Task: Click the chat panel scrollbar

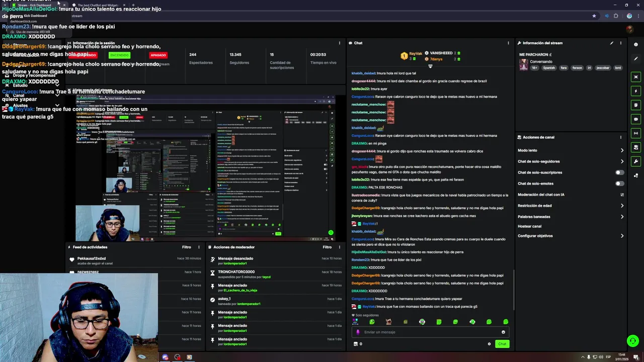Action: [513, 290]
